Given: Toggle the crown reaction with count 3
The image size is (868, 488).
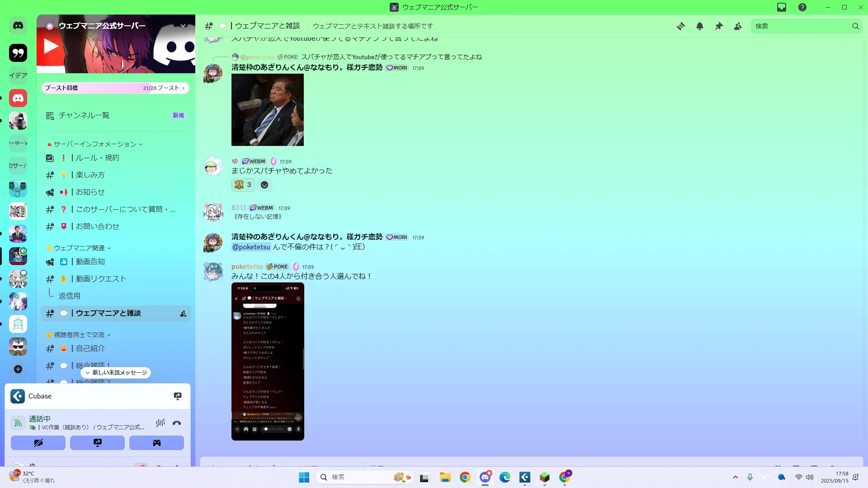Looking at the screenshot, I should 243,185.
